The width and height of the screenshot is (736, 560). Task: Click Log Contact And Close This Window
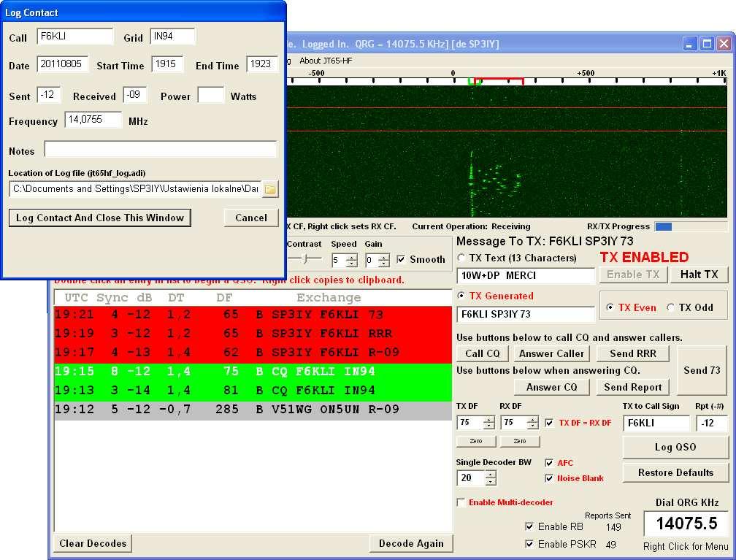pyautogui.click(x=100, y=218)
